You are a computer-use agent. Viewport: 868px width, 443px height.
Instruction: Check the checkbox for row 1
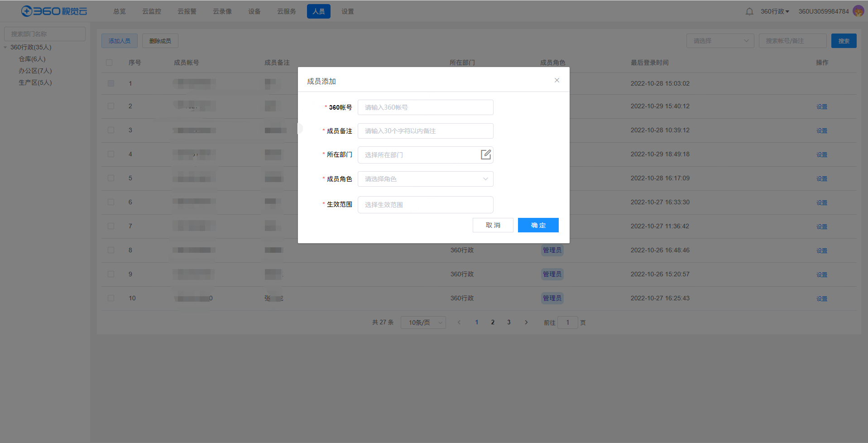click(110, 83)
